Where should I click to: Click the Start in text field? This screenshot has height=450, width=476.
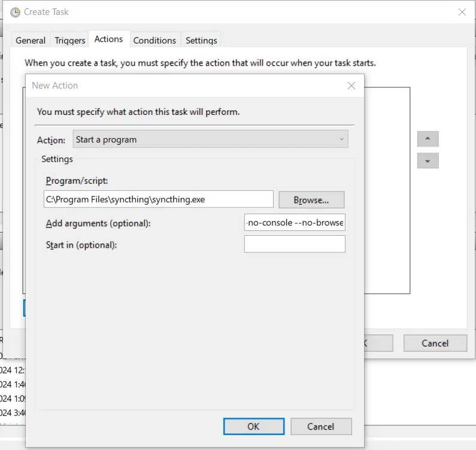coord(295,244)
